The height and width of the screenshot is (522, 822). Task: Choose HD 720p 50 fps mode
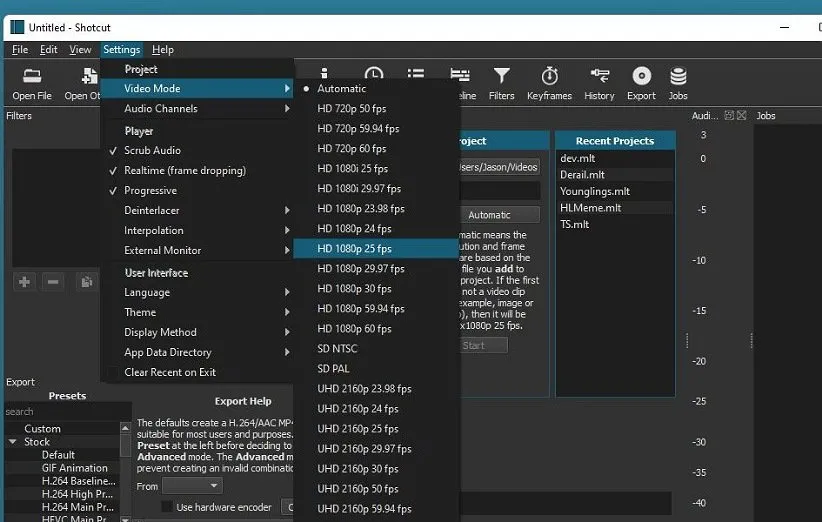click(x=376, y=108)
